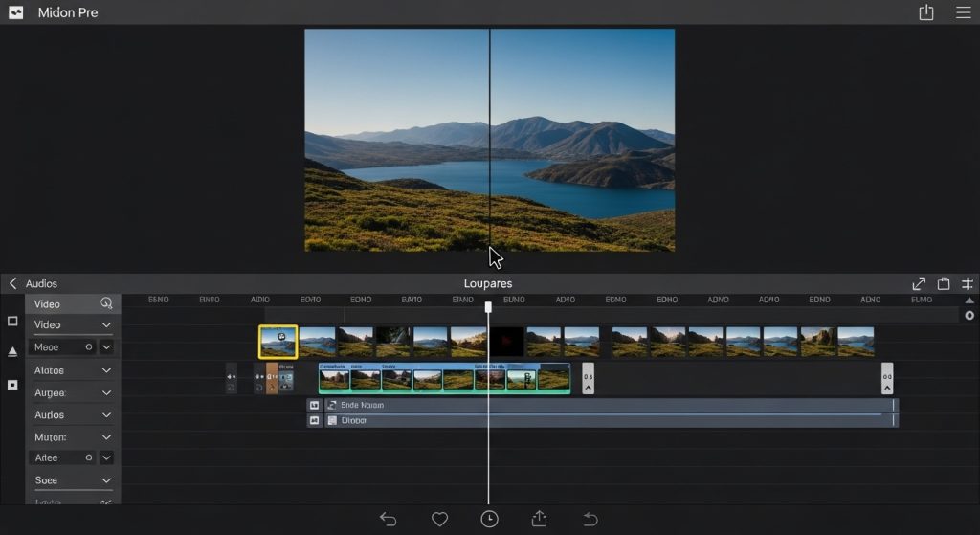Click the track icon left of Dlobor

click(x=314, y=420)
